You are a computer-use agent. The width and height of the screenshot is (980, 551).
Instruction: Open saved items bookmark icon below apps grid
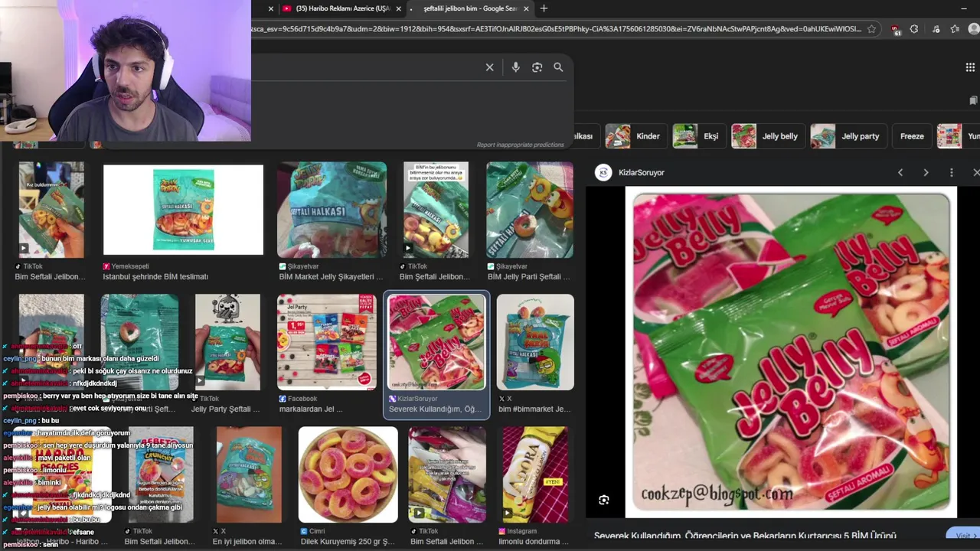[x=973, y=100]
